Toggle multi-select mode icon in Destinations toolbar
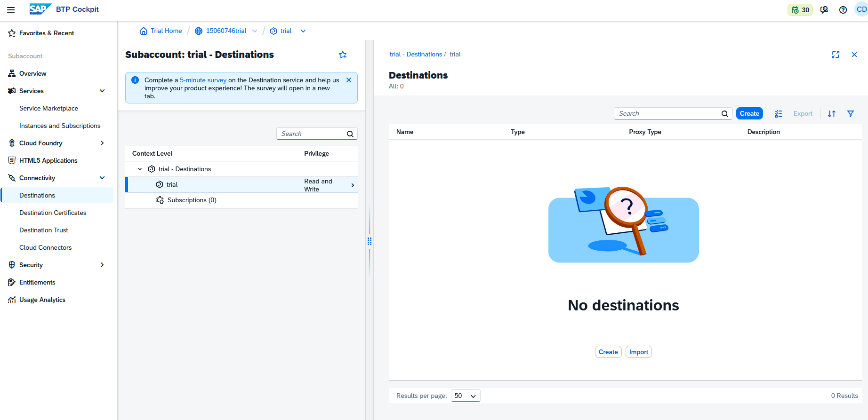 pos(779,114)
